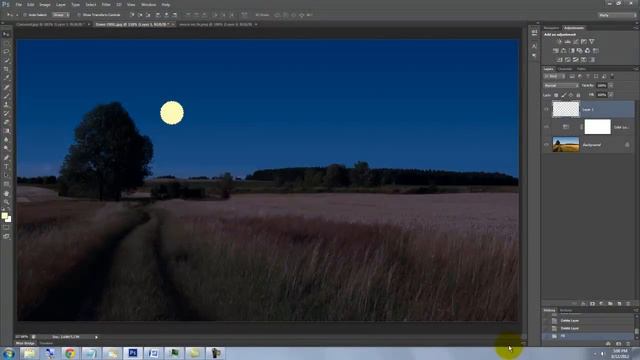Image resolution: width=640 pixels, height=360 pixels.
Task: Toggle lock position in Layers panel
Action: pos(571,95)
